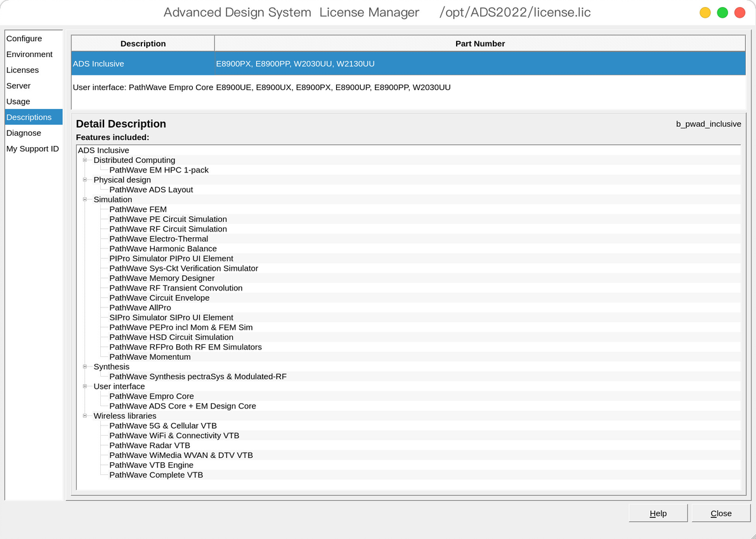
Task: Collapse the Physical design tree node
Action: (x=85, y=180)
